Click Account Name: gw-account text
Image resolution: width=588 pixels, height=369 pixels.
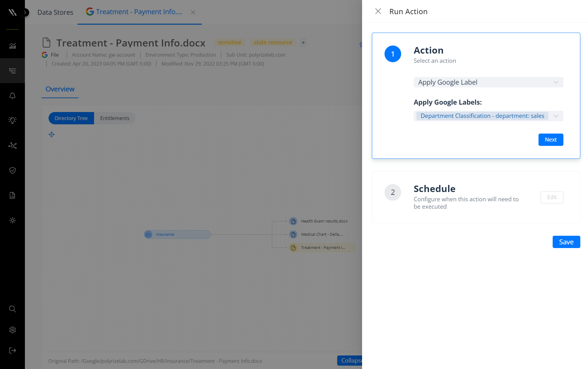[x=103, y=55]
